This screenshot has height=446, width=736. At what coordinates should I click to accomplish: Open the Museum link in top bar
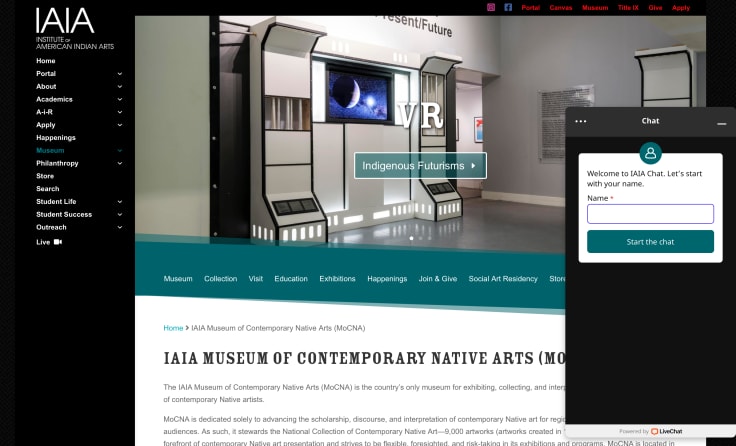coord(595,8)
